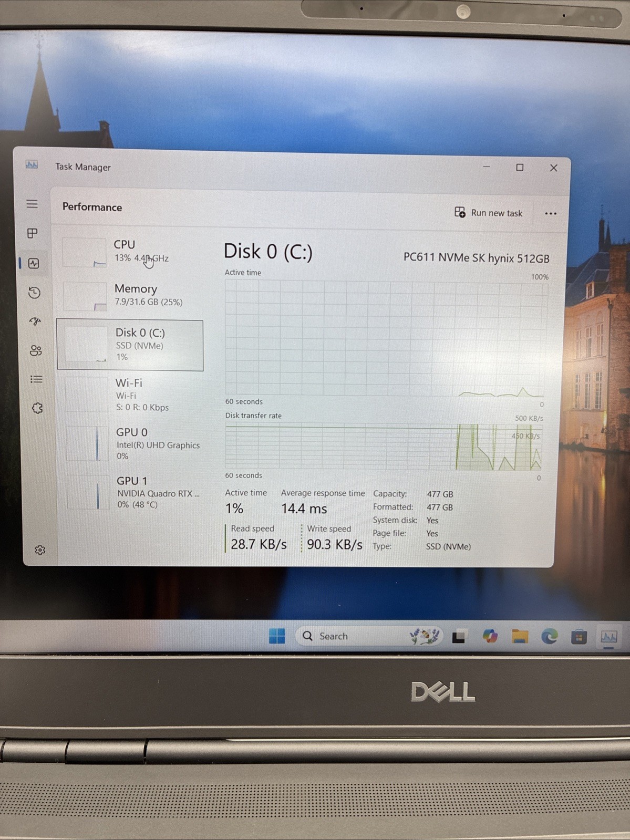This screenshot has width=630, height=840.
Task: Click the Wi-Fi mini graph thumbnail
Action: pos(87,395)
